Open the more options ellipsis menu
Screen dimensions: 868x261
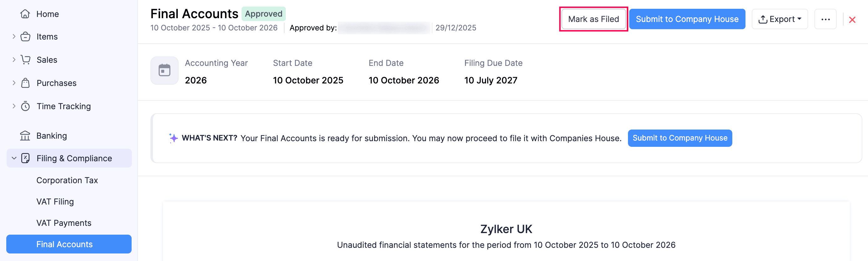coord(825,19)
